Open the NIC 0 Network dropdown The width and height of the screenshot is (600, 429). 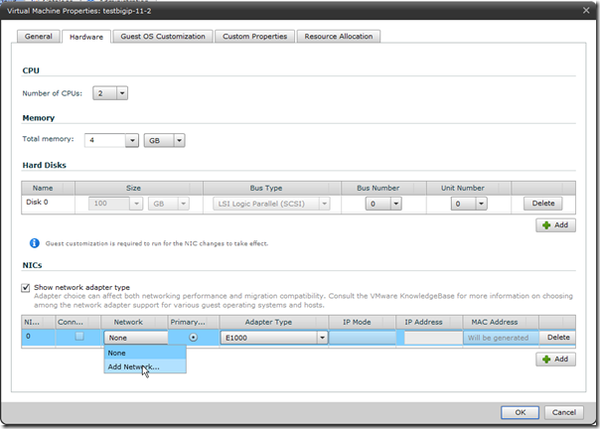tap(136, 338)
